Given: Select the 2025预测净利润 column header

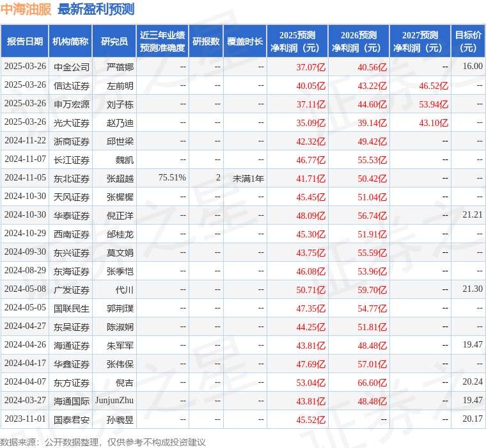Looking at the screenshot, I should point(297,41).
